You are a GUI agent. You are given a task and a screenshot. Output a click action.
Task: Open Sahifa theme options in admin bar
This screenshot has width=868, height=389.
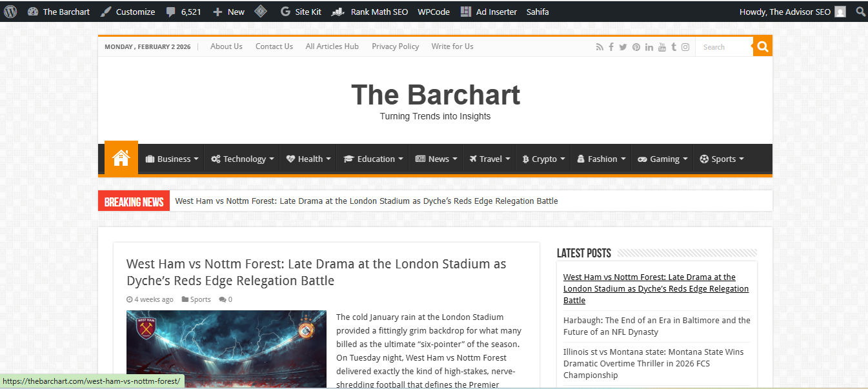538,12
